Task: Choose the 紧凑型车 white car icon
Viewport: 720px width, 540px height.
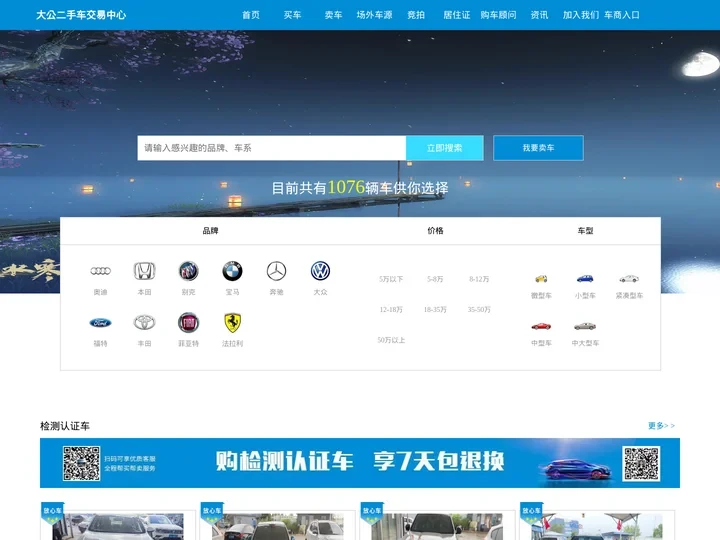Action: click(629, 278)
